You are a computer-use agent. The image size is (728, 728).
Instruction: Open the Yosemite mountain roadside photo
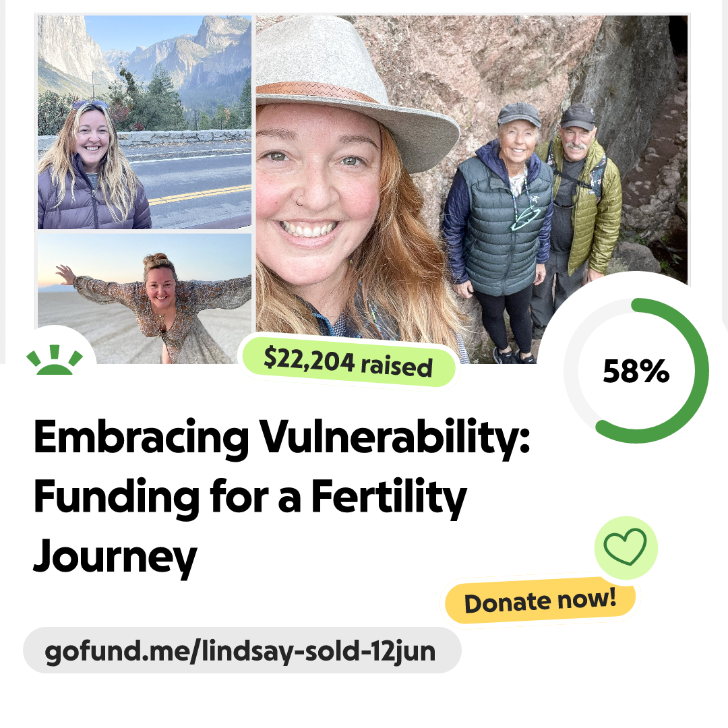coord(144,122)
